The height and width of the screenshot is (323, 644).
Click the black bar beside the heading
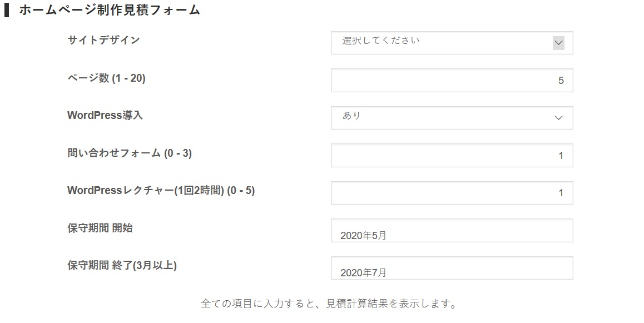click(7, 10)
